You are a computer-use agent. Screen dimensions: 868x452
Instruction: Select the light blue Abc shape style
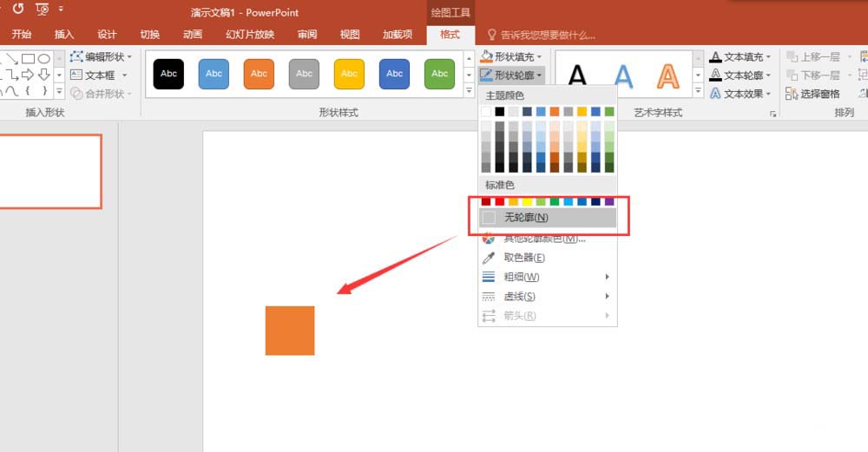tap(214, 74)
